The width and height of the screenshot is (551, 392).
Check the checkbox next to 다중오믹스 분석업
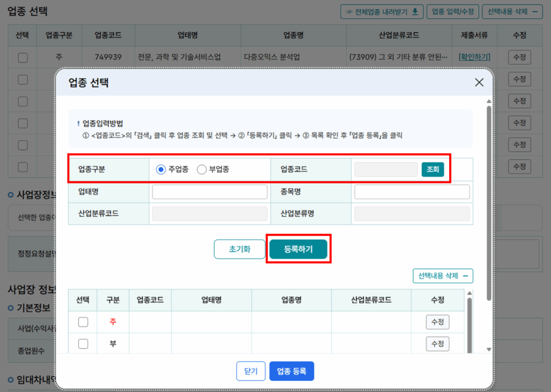22,57
